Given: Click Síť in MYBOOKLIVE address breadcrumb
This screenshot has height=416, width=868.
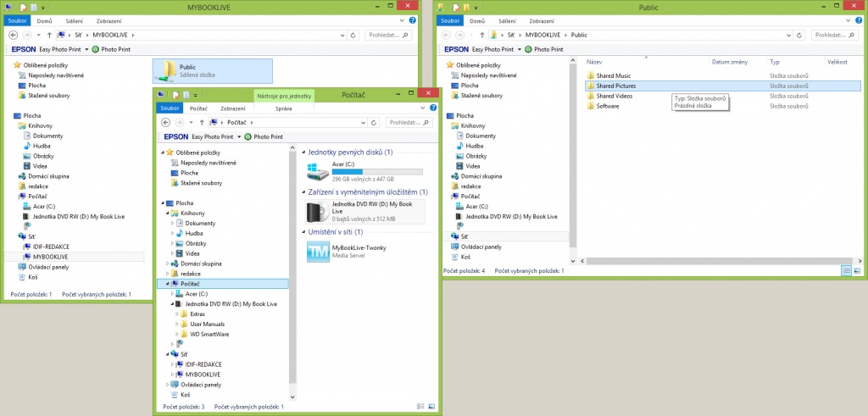Looking at the screenshot, I should (78, 35).
